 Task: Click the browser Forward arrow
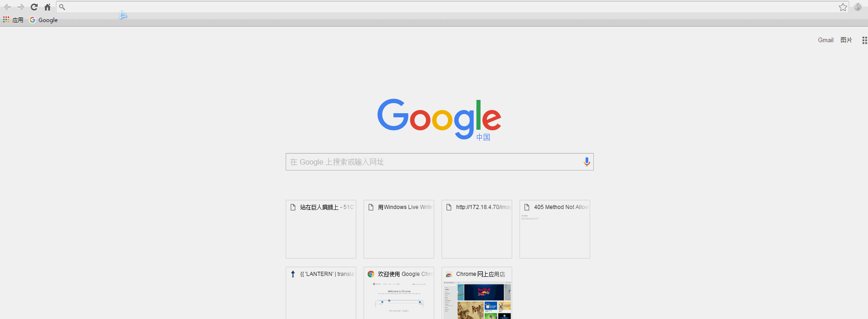coord(21,7)
